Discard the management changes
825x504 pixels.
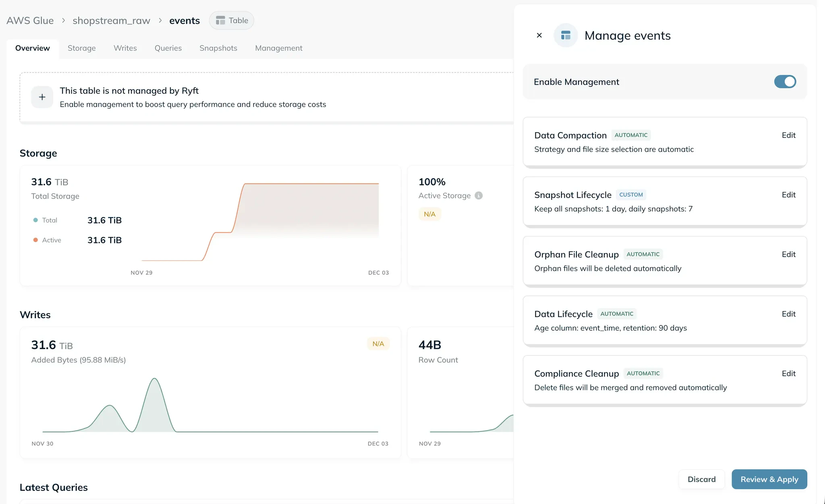click(x=701, y=479)
